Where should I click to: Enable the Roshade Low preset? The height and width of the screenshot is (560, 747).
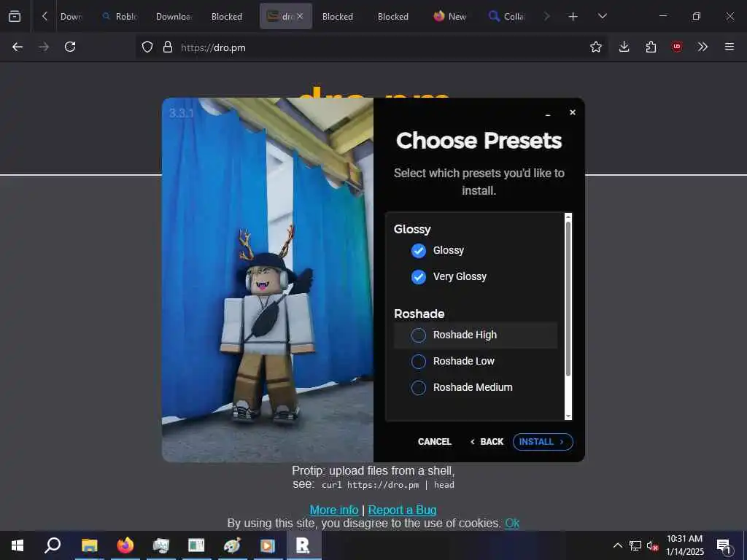418,362
